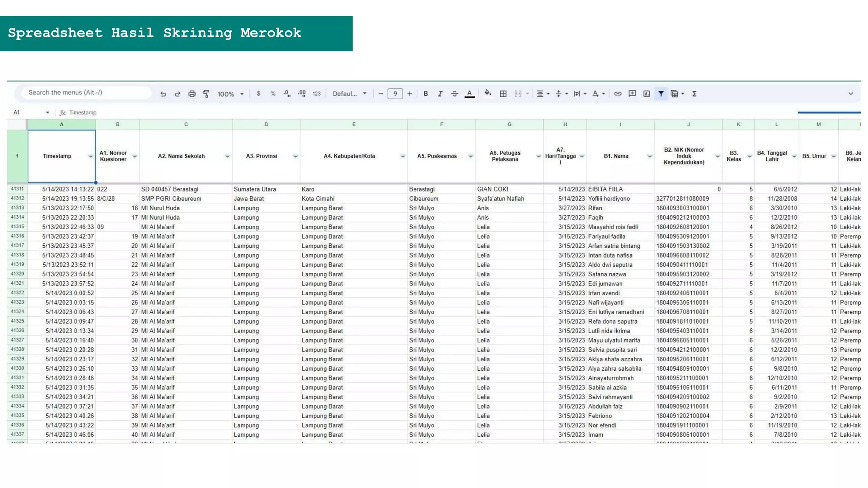Image resolution: width=868 pixels, height=488 pixels.
Task: Open the Default font dropdown
Action: coord(349,94)
